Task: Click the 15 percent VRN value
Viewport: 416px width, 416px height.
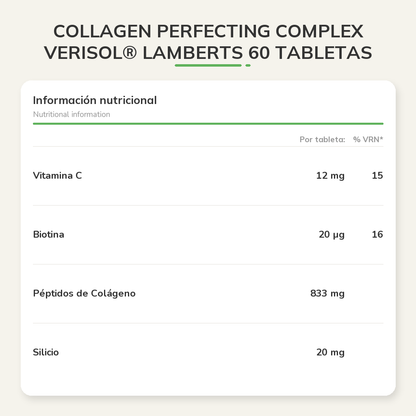Action: pyautogui.click(x=377, y=175)
